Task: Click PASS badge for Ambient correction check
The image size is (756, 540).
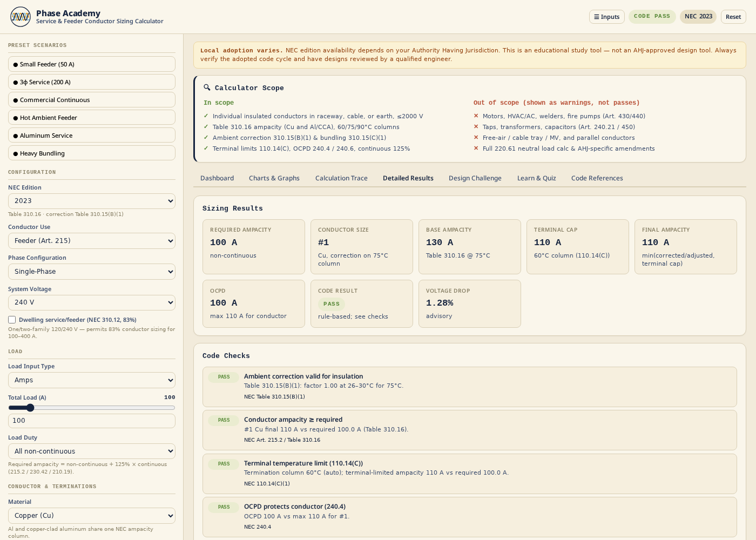Action: pos(224,377)
